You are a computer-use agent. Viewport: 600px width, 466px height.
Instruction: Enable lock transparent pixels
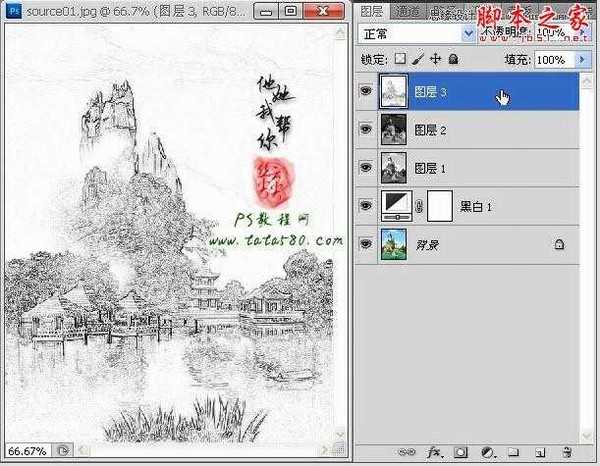400,59
